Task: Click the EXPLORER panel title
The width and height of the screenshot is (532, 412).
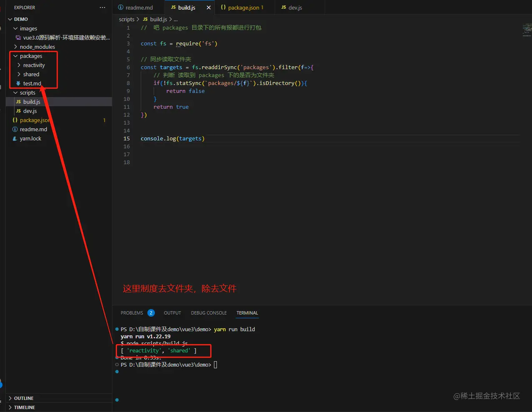Action: (25, 7)
